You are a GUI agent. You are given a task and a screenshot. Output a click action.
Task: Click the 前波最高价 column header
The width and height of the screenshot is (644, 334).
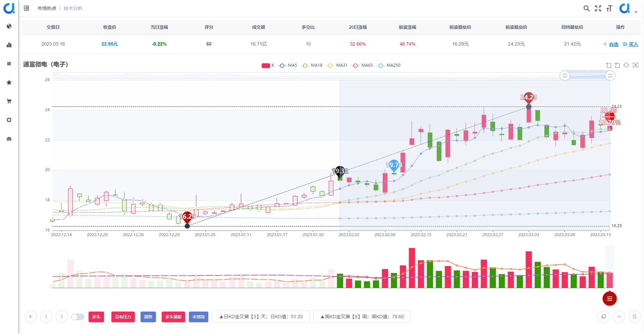(x=516, y=27)
